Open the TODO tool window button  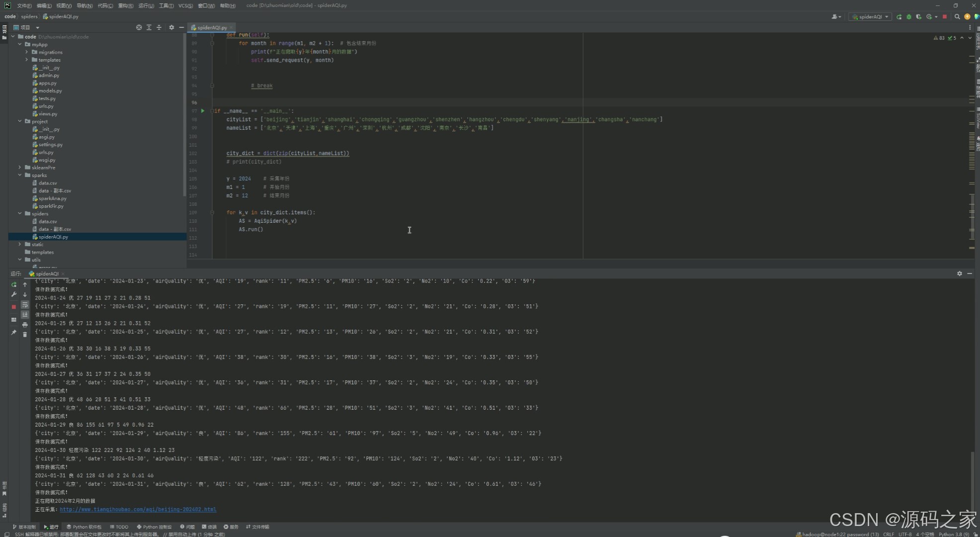click(119, 527)
